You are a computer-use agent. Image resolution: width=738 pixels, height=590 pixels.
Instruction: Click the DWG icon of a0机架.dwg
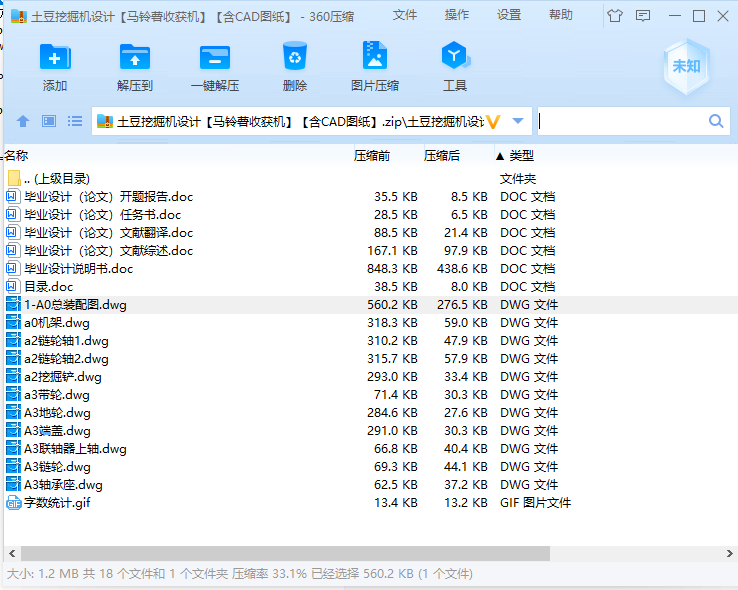point(13,322)
